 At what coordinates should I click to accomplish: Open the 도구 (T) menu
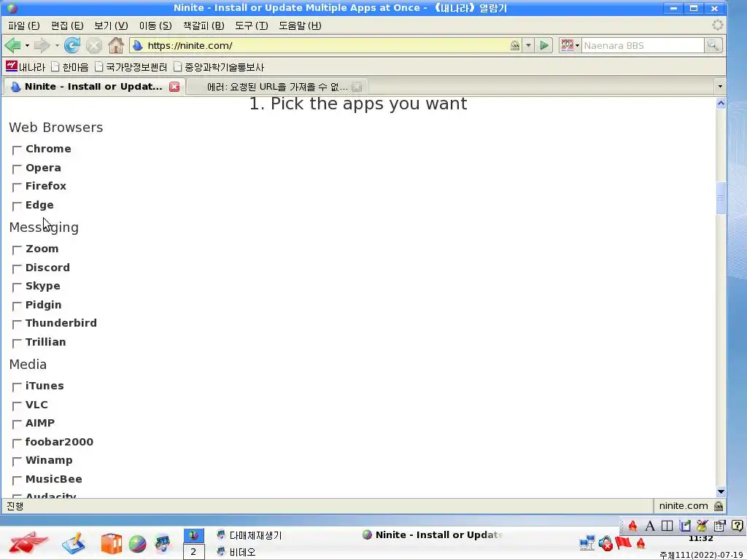[252, 26]
